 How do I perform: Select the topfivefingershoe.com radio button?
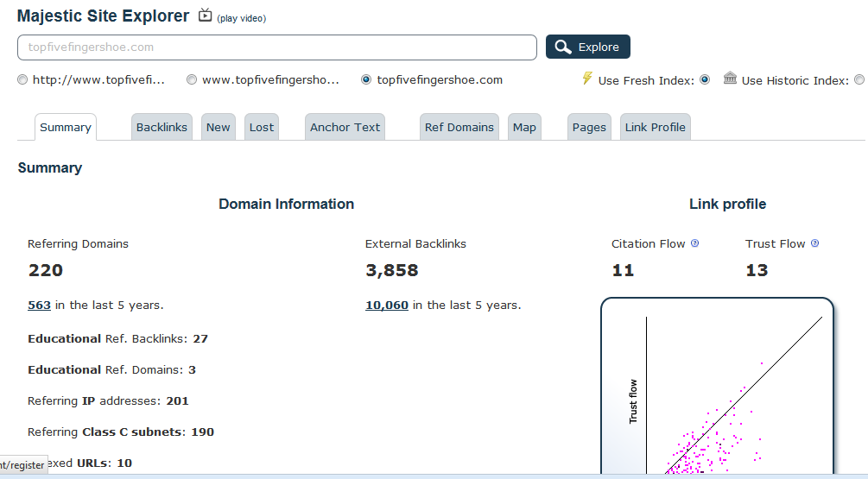tap(366, 79)
